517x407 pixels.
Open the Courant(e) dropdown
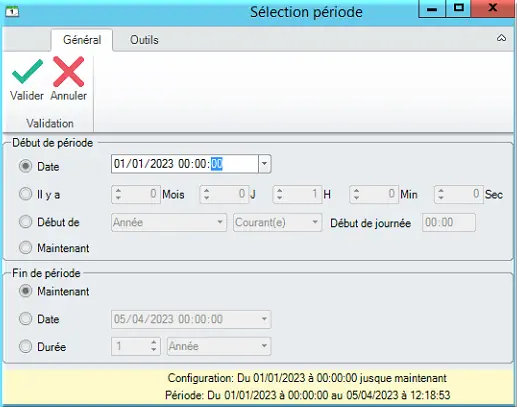277,222
